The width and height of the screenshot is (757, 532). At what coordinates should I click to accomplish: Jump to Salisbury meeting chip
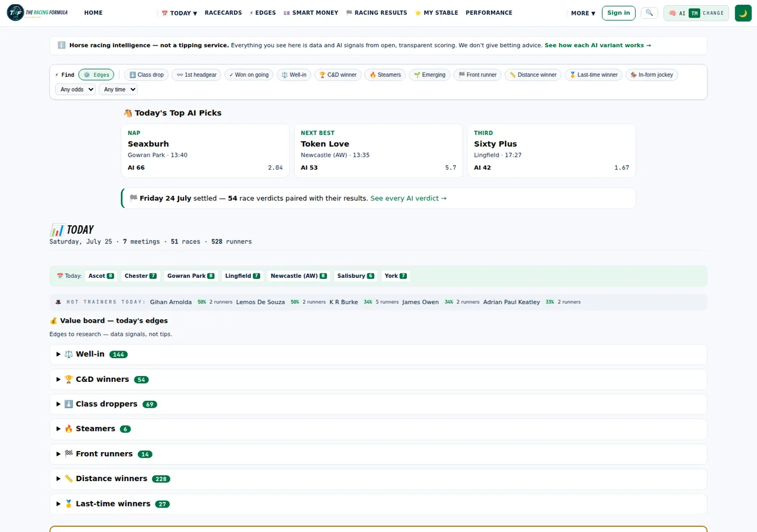355,276
